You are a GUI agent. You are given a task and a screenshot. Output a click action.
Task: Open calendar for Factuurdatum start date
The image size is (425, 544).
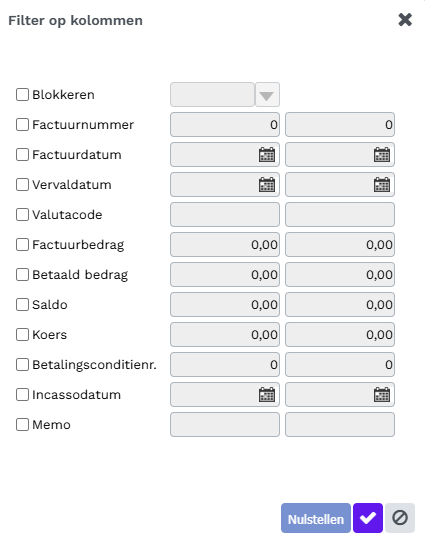pos(267,155)
